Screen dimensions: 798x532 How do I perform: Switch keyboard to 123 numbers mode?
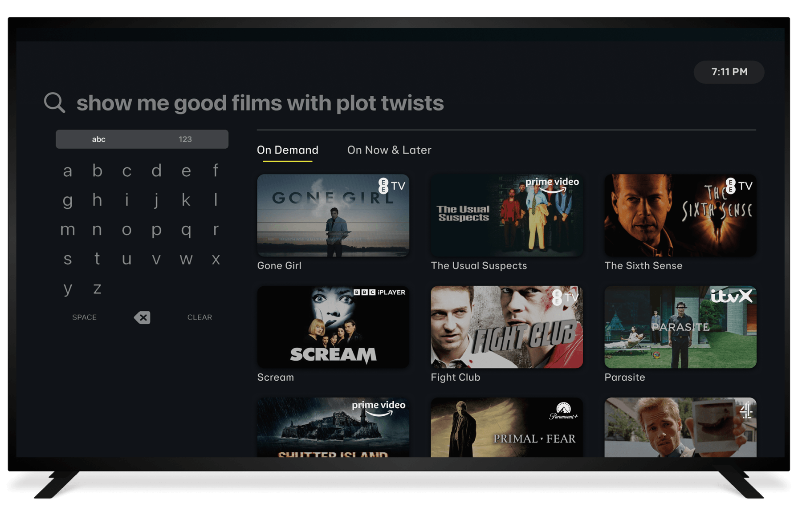pos(185,139)
